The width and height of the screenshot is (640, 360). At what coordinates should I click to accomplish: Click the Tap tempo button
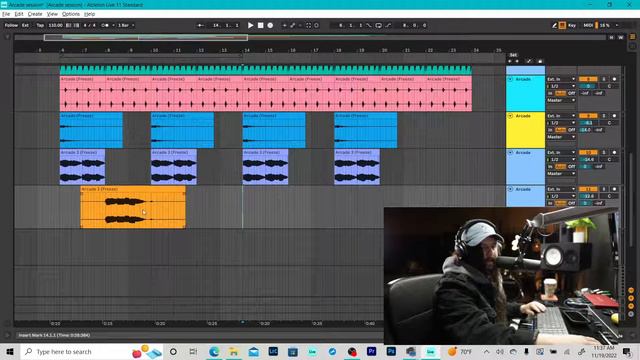click(x=40, y=25)
